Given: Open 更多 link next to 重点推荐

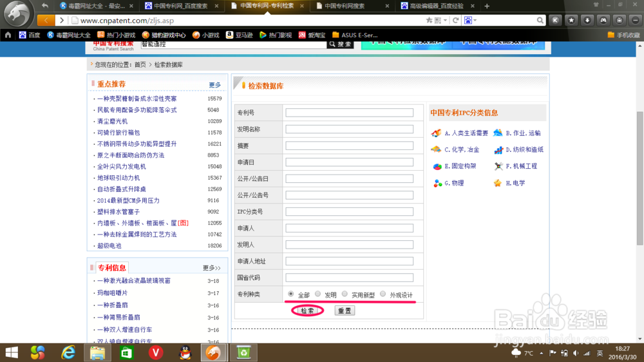Looking at the screenshot, I should pyautogui.click(x=215, y=84).
